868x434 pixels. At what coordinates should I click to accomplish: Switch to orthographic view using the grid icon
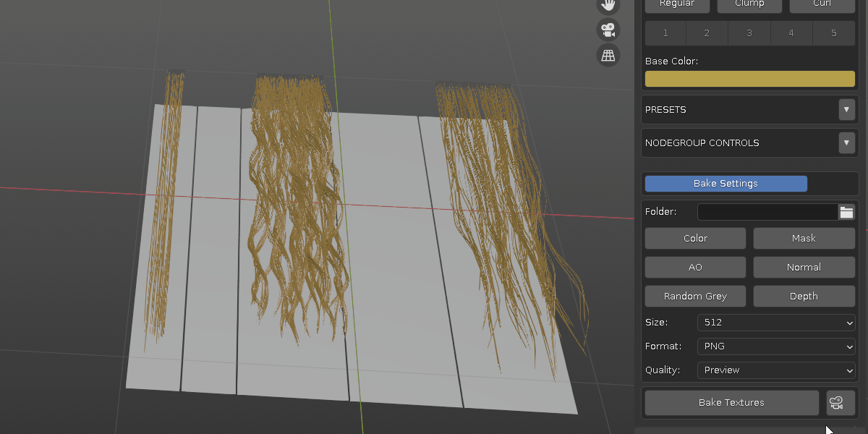click(608, 55)
